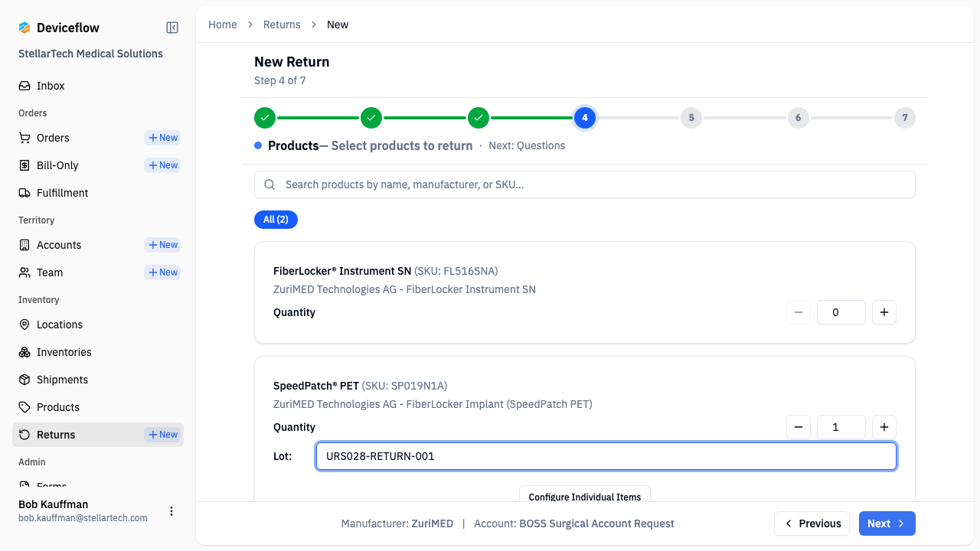This screenshot has height=551, width=980.
Task: Collapse the sidebar panel icon
Action: pos(172,28)
